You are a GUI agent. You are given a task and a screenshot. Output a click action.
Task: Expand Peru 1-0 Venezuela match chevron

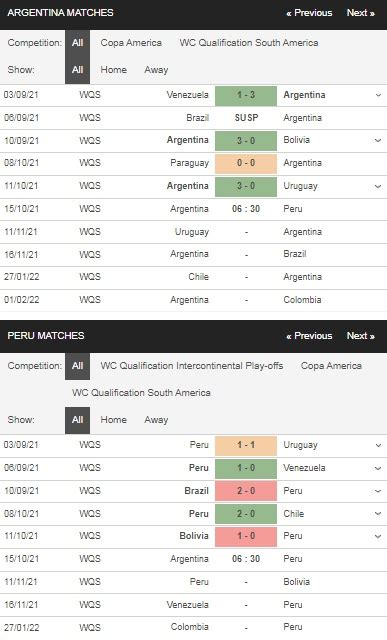pyautogui.click(x=378, y=468)
